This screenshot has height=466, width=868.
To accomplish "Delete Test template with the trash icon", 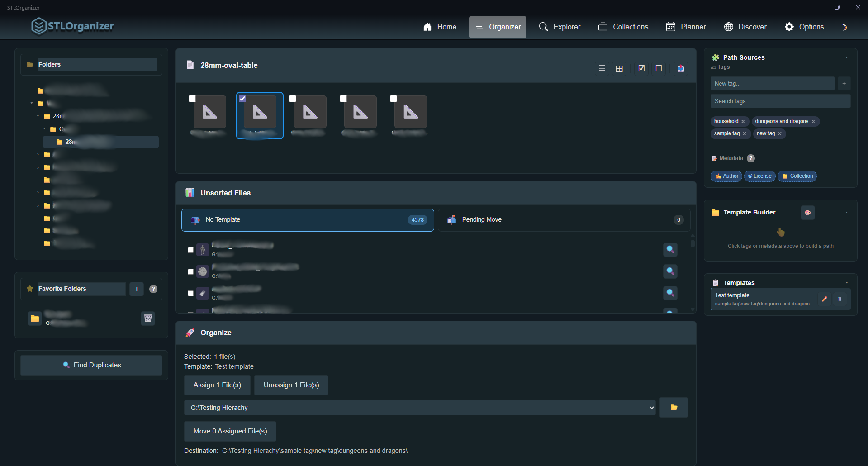I will pos(840,299).
